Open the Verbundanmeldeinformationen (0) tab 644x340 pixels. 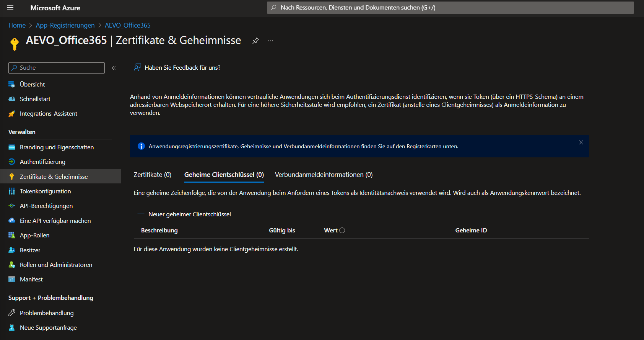coord(324,175)
